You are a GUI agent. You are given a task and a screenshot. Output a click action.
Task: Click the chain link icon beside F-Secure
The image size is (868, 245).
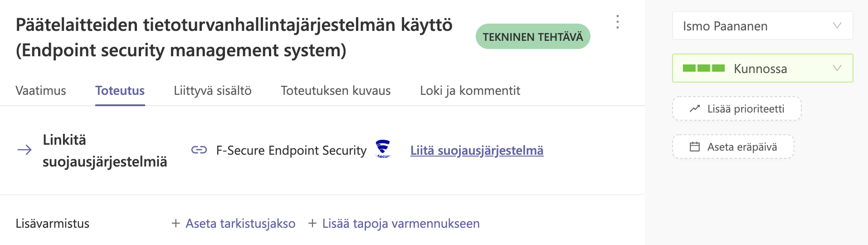[x=199, y=150]
